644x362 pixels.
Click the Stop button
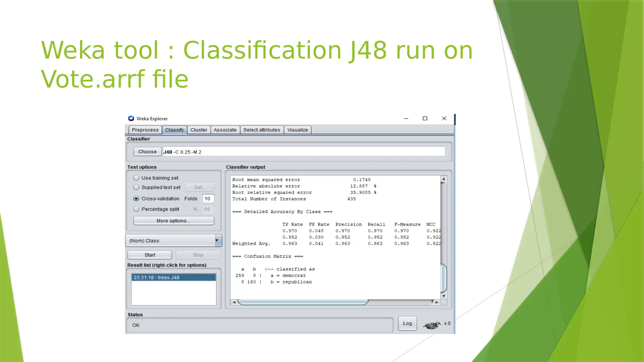(x=198, y=255)
